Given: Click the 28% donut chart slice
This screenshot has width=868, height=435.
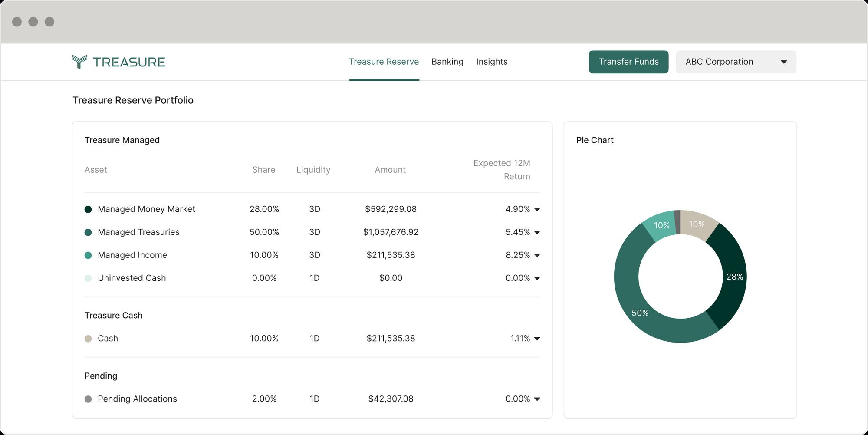Looking at the screenshot, I should pyautogui.click(x=734, y=277).
